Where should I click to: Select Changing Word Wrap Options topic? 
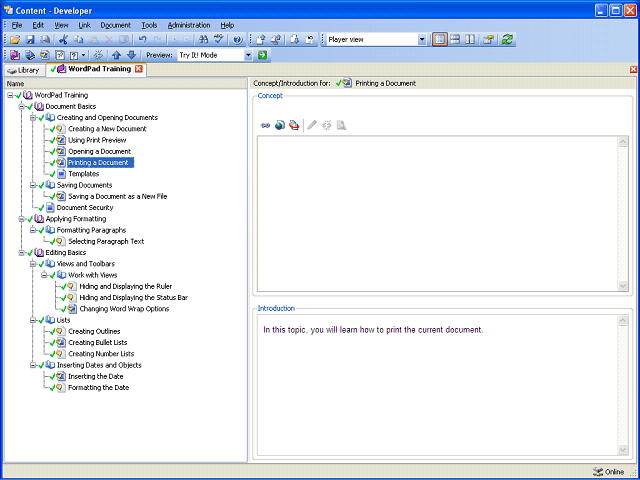point(124,309)
